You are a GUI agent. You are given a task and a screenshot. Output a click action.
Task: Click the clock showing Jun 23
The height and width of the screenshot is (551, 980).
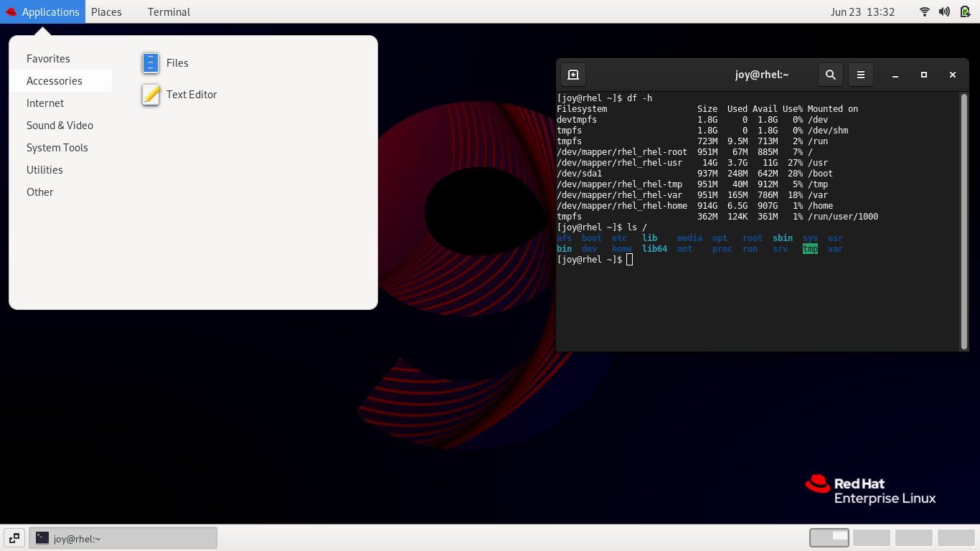tap(862, 11)
